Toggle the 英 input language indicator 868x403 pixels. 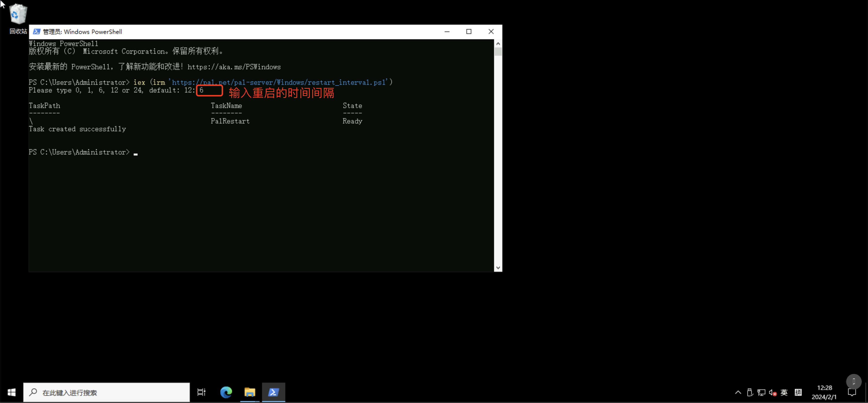(x=784, y=392)
